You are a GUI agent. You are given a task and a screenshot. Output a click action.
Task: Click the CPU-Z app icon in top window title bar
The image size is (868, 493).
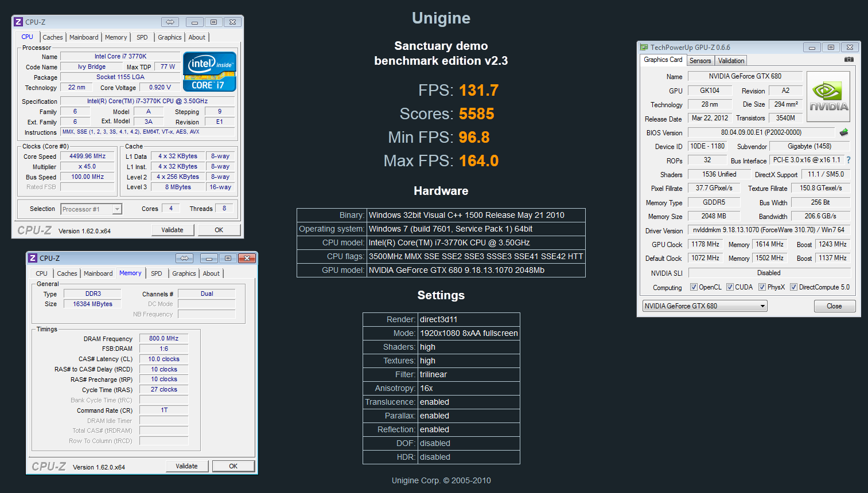tap(18, 22)
